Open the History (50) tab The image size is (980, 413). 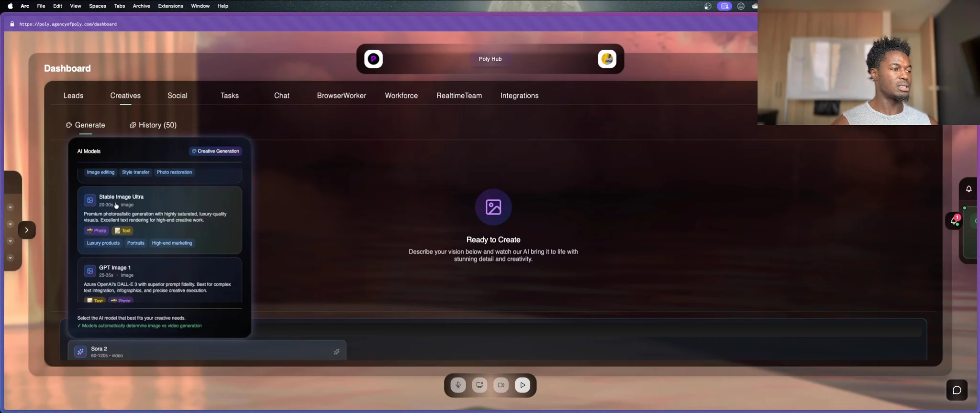[x=153, y=125]
